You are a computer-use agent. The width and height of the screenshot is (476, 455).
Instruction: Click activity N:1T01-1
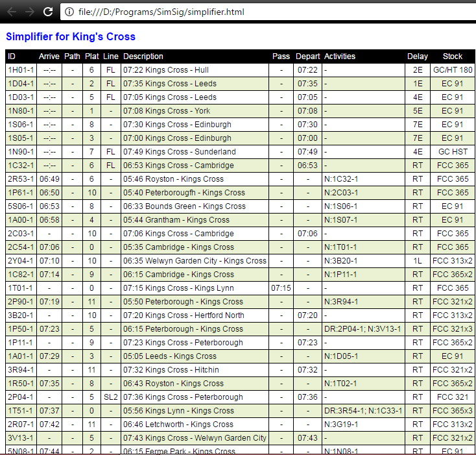pos(340,247)
